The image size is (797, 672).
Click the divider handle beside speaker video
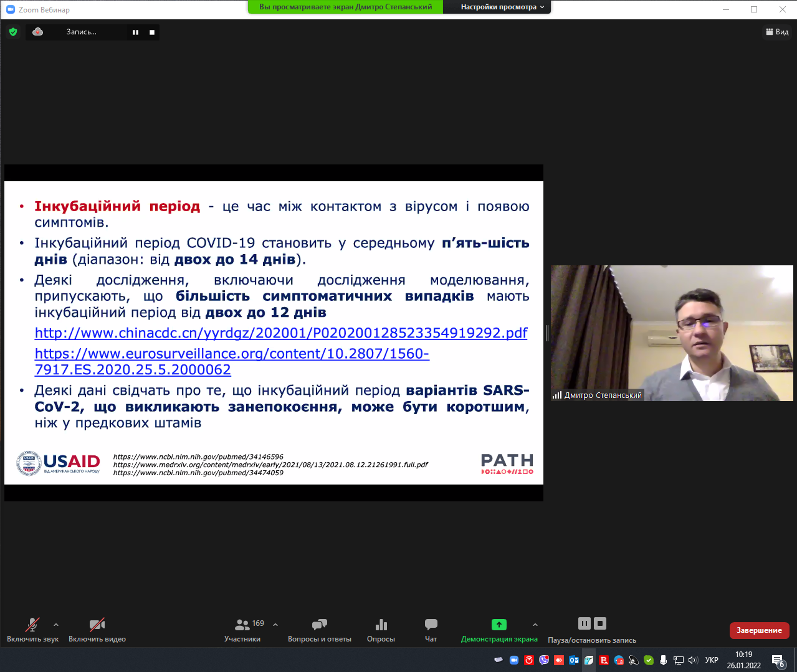[547, 333]
